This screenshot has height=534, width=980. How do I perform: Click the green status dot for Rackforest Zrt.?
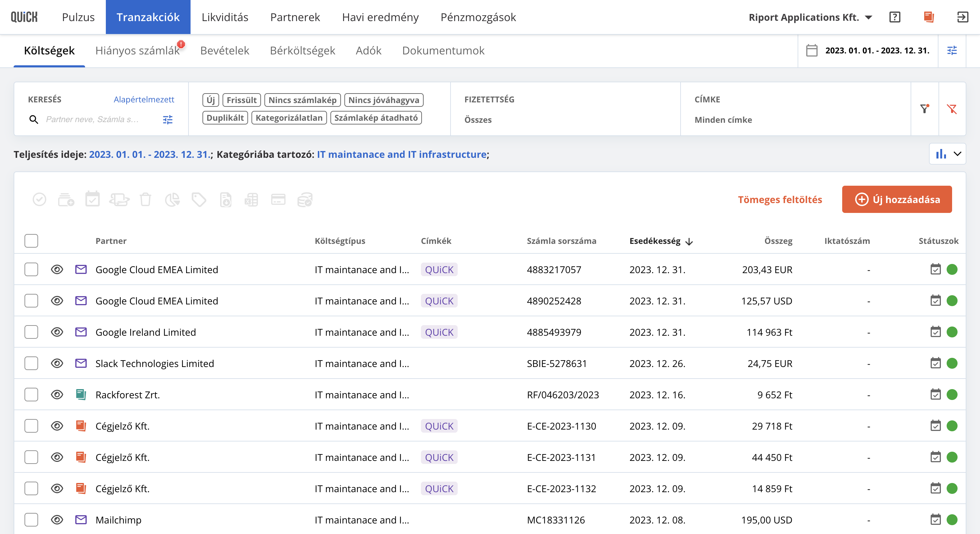point(952,395)
